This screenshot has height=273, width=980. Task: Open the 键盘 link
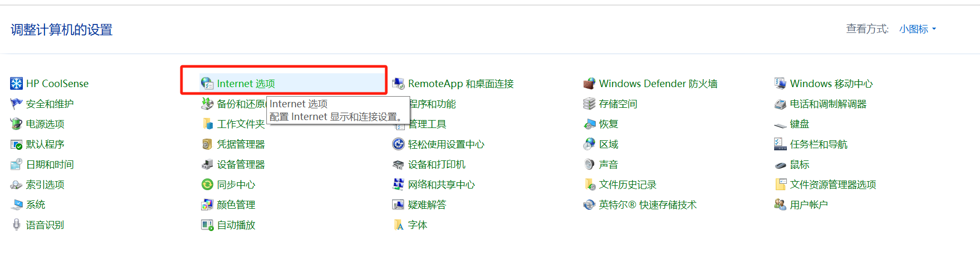pyautogui.click(x=800, y=124)
